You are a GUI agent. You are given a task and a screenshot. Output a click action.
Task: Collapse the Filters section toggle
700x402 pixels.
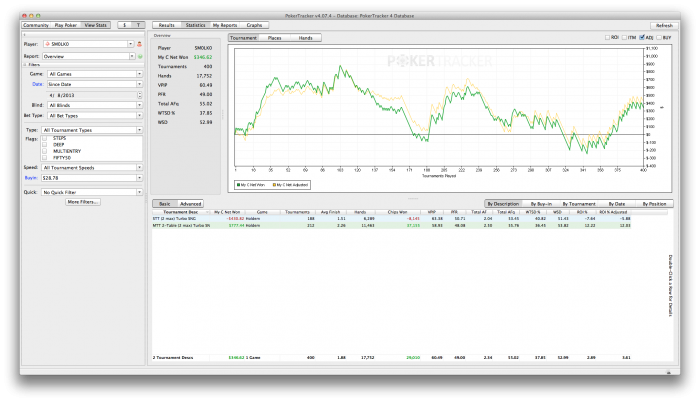pyautogui.click(x=25, y=65)
